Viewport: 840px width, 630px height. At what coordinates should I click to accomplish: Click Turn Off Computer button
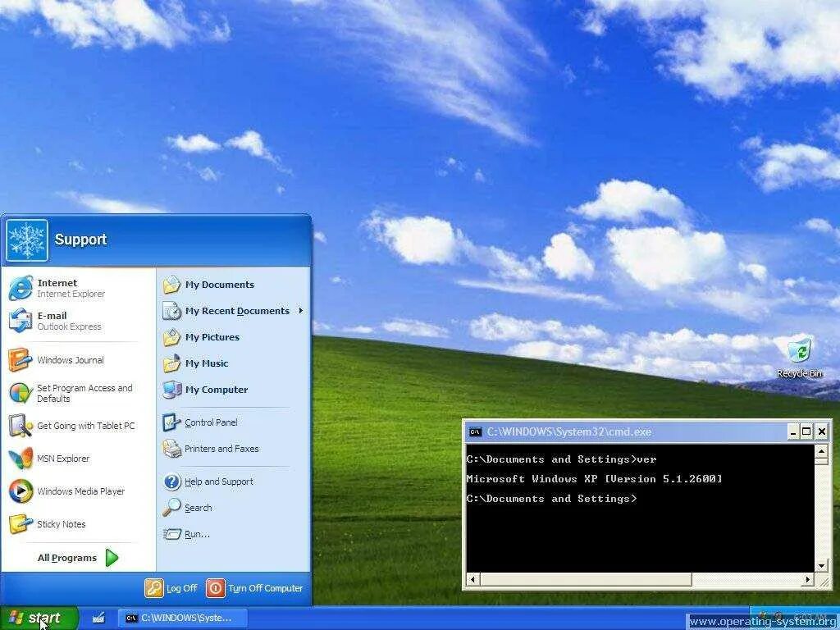click(254, 587)
